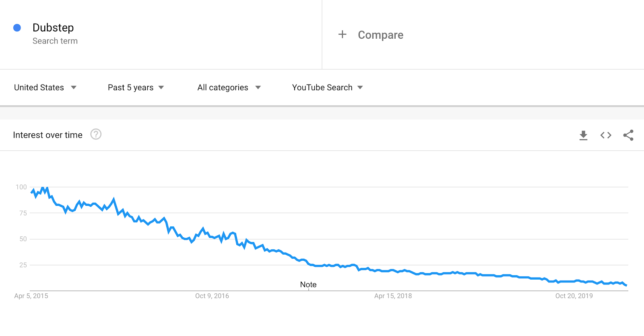Open the United States region dropdown
This screenshot has height=336, width=644.
click(45, 87)
